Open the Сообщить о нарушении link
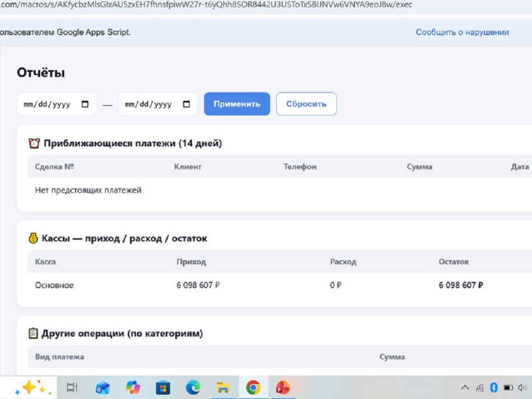 pos(462,32)
